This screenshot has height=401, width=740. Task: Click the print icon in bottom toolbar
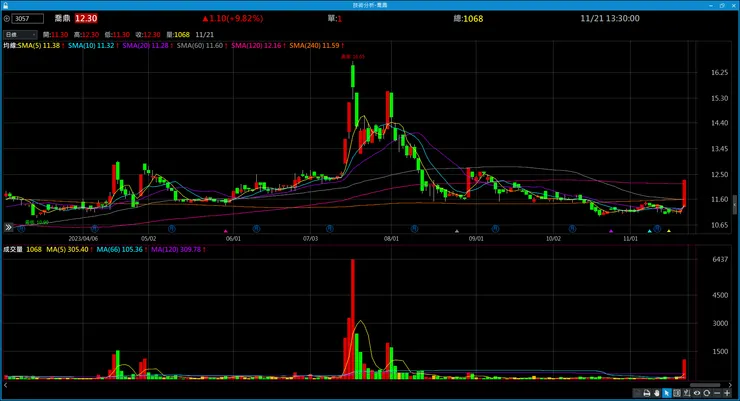point(647,393)
